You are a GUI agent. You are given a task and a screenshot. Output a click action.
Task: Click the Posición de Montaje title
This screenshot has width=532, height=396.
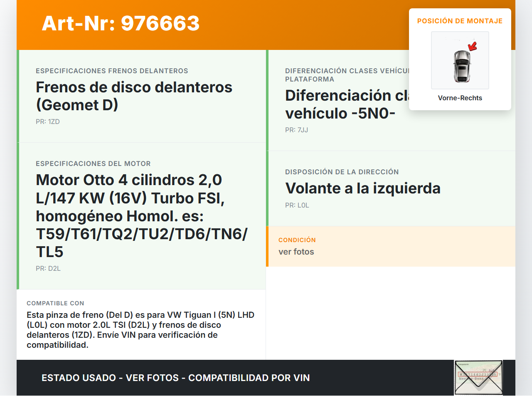[x=460, y=21]
